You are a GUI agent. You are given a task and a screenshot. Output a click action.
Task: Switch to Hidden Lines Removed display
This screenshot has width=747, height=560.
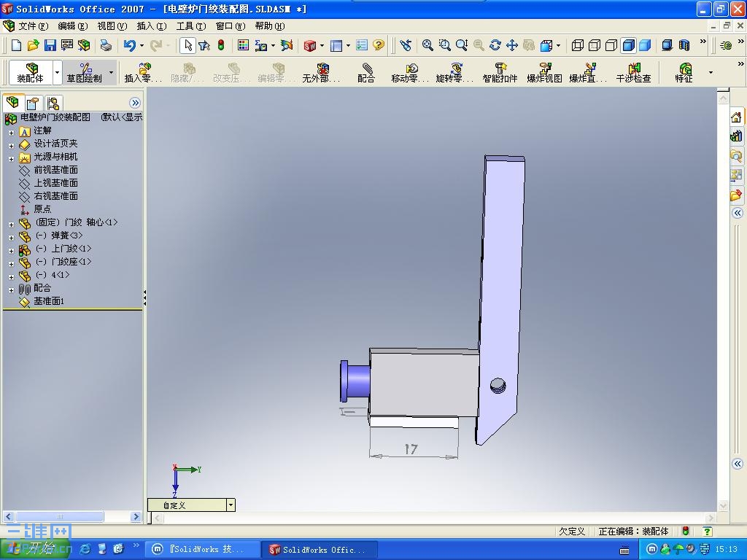(x=611, y=45)
